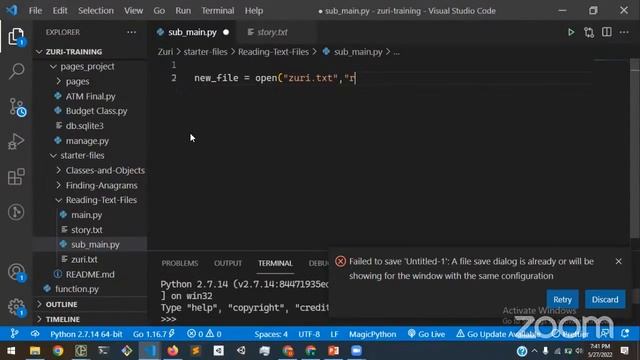This screenshot has height=360, width=640.
Task: Open File Explorer from the taskbar
Action: point(35,351)
